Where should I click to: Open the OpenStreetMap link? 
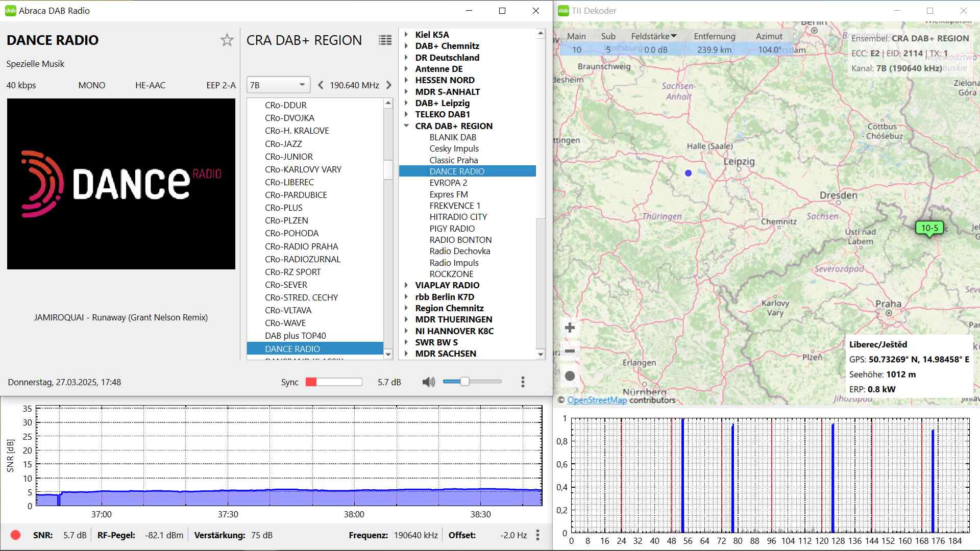coord(597,400)
